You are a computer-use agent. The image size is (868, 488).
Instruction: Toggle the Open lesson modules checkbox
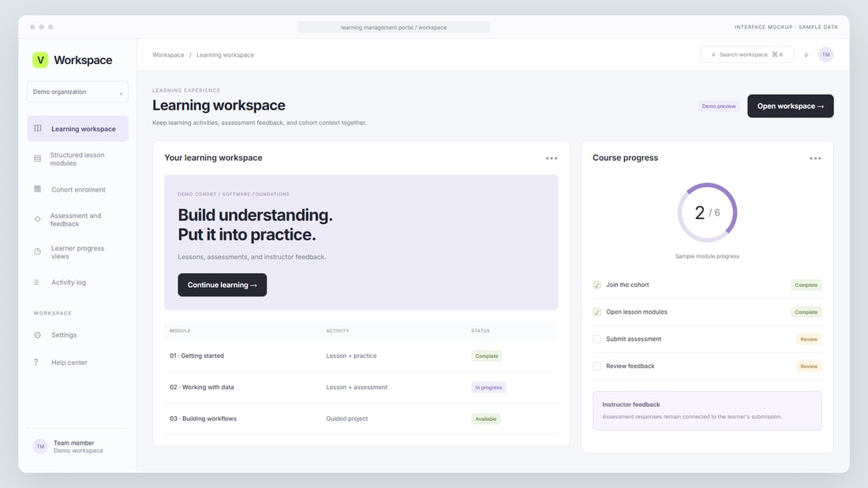(x=597, y=312)
